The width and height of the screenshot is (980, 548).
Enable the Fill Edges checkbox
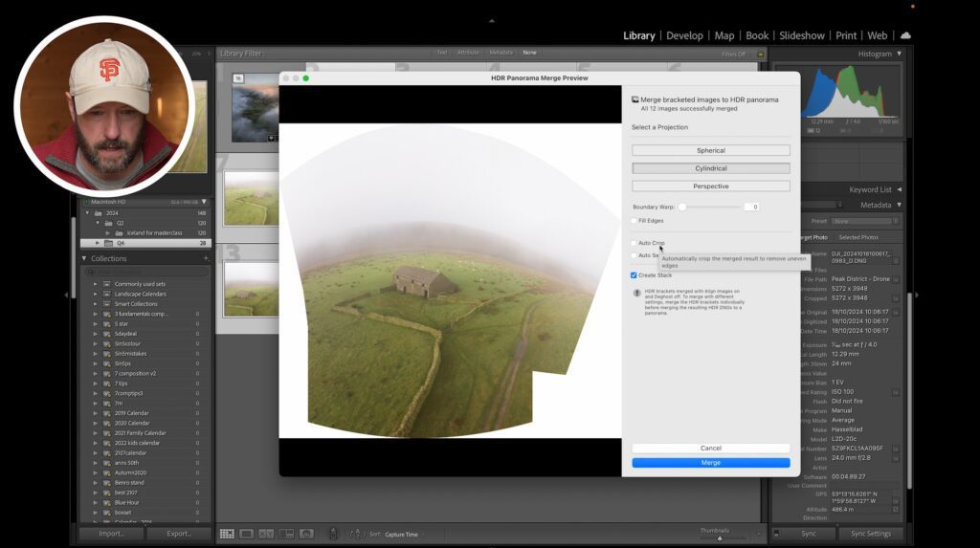[634, 221]
